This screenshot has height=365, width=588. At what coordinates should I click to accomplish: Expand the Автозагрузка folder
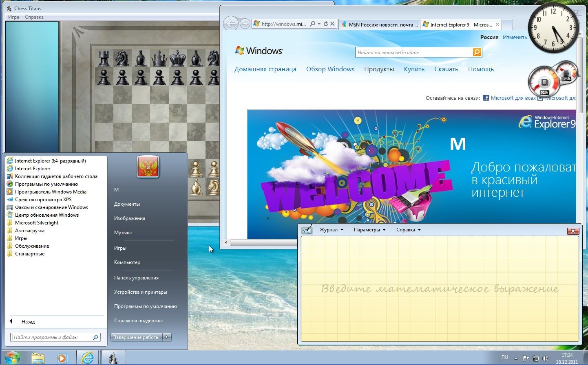(x=26, y=231)
